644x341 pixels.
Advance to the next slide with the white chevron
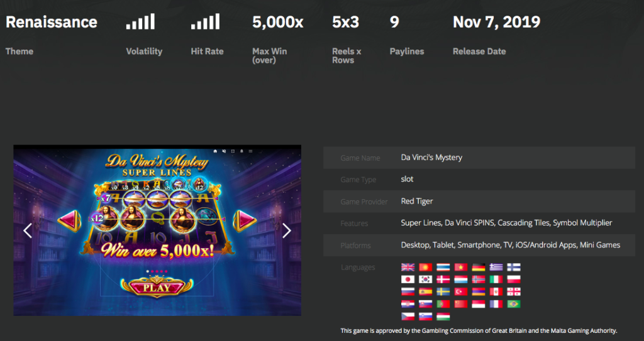pyautogui.click(x=287, y=230)
